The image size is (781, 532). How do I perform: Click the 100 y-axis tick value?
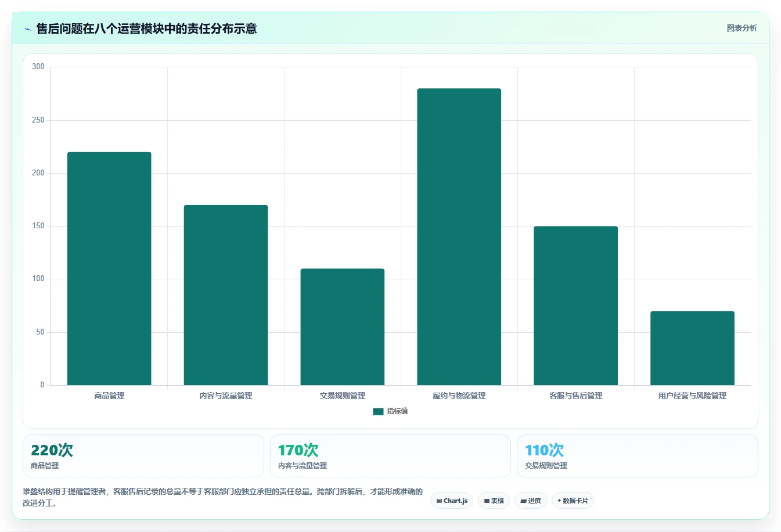pyautogui.click(x=38, y=279)
